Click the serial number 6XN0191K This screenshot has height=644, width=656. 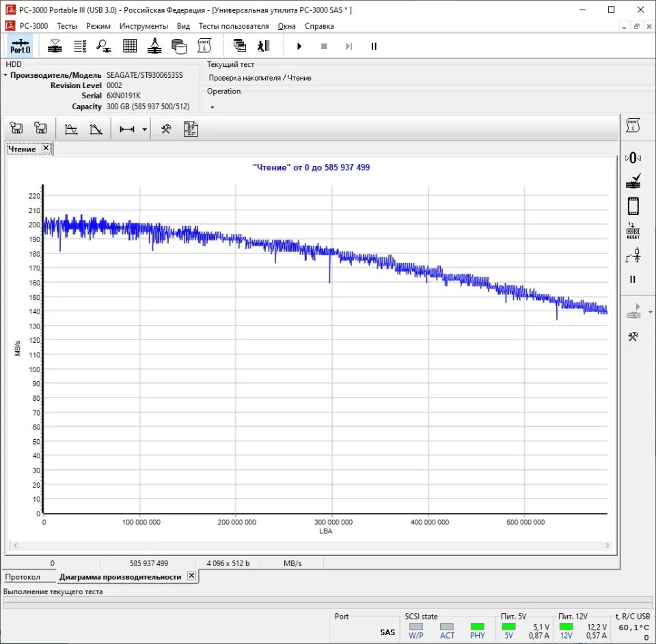point(124,96)
